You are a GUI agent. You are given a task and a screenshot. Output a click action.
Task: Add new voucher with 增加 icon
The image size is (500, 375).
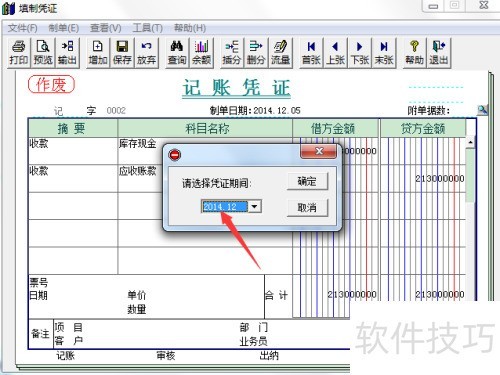coord(98,53)
